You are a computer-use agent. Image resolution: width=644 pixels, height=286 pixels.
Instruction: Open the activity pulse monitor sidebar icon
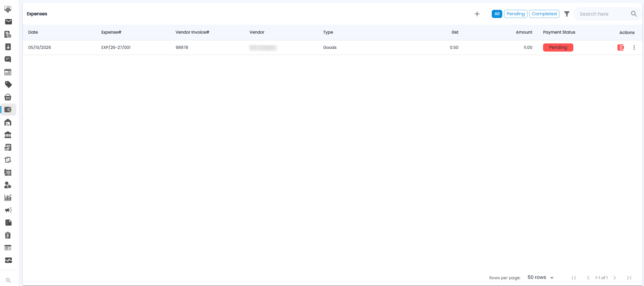point(8,260)
